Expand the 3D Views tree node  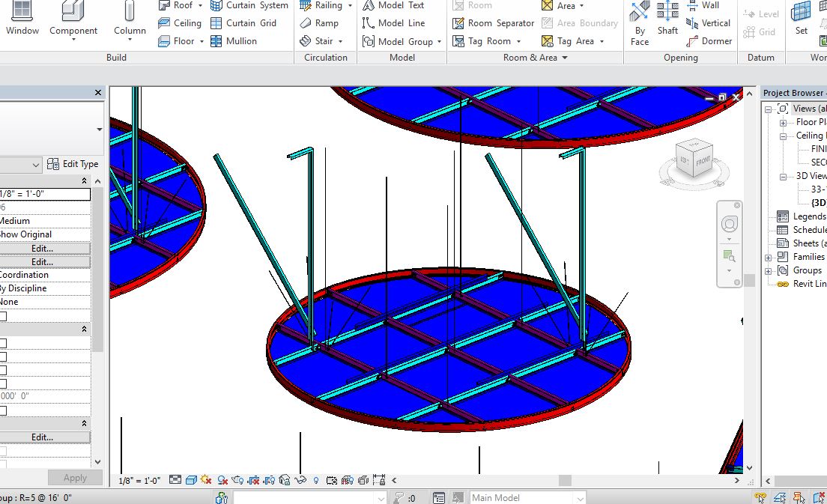pyautogui.click(x=783, y=177)
